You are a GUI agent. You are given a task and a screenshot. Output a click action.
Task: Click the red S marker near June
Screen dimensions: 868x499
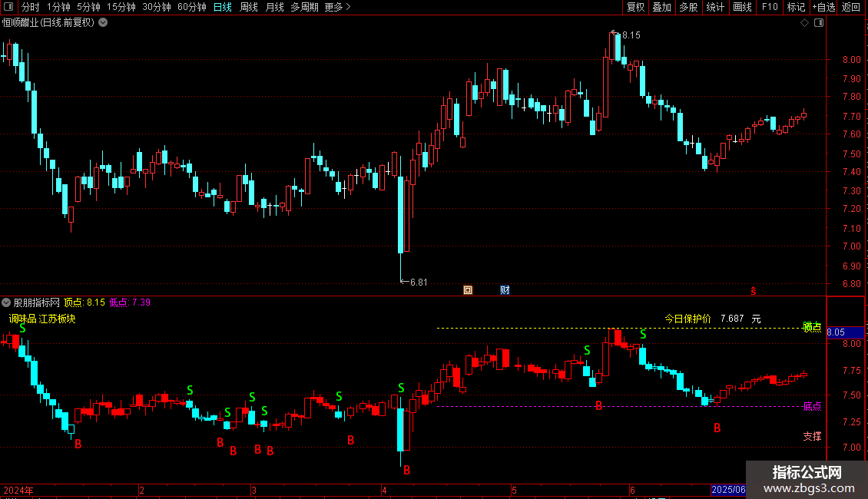[x=753, y=290]
